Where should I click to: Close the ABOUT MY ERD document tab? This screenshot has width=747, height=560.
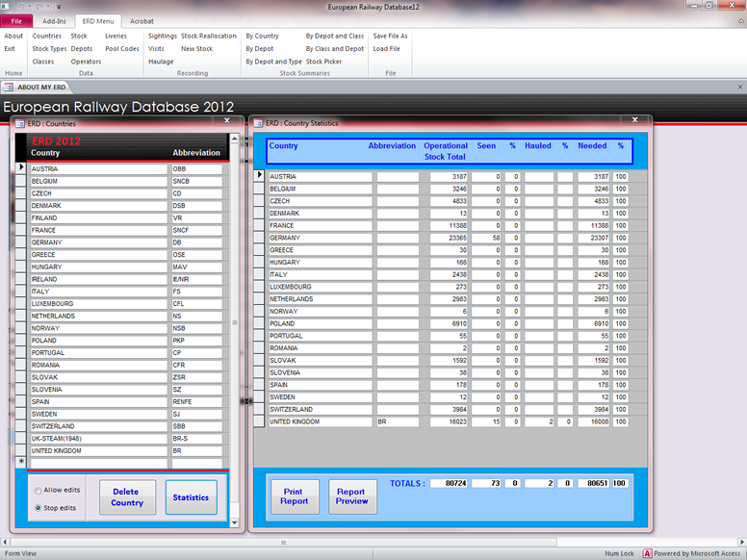point(740,87)
